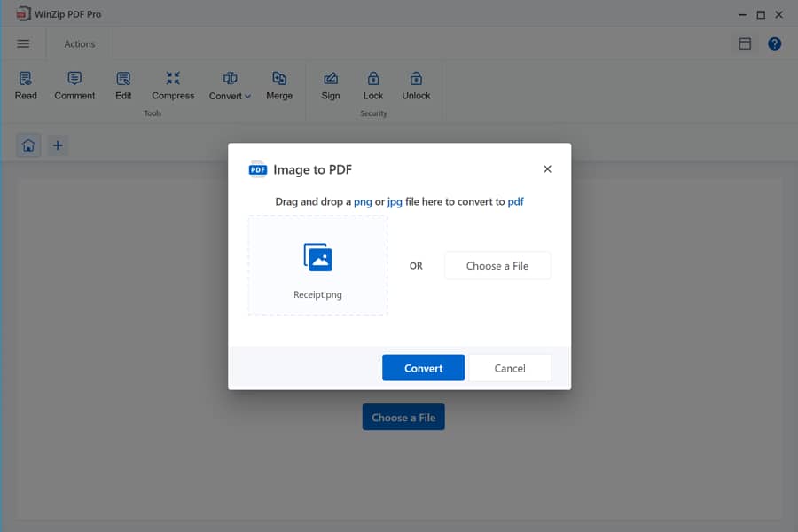Close the Image to PDF dialog
Screen dimensions: 798x532
point(547,168)
